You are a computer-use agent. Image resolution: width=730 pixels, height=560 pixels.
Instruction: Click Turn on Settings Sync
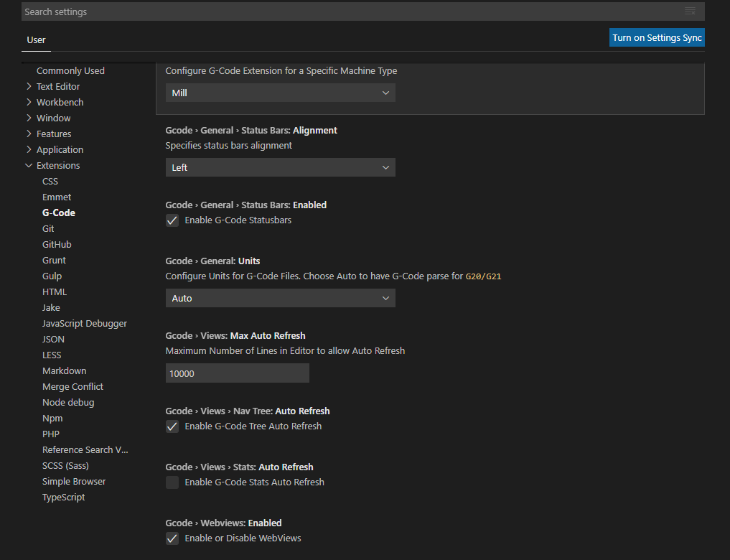656,37
